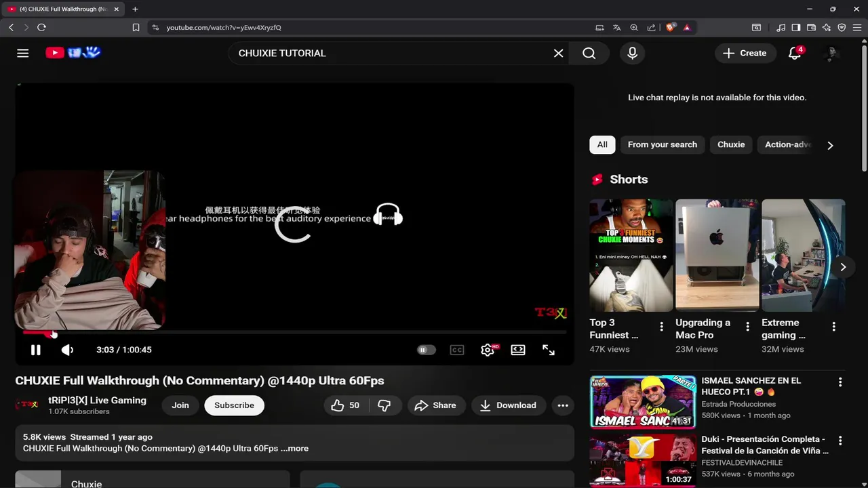Open the Extreme gaming Short thumbnail
The height and width of the screenshot is (488, 868).
click(804, 255)
